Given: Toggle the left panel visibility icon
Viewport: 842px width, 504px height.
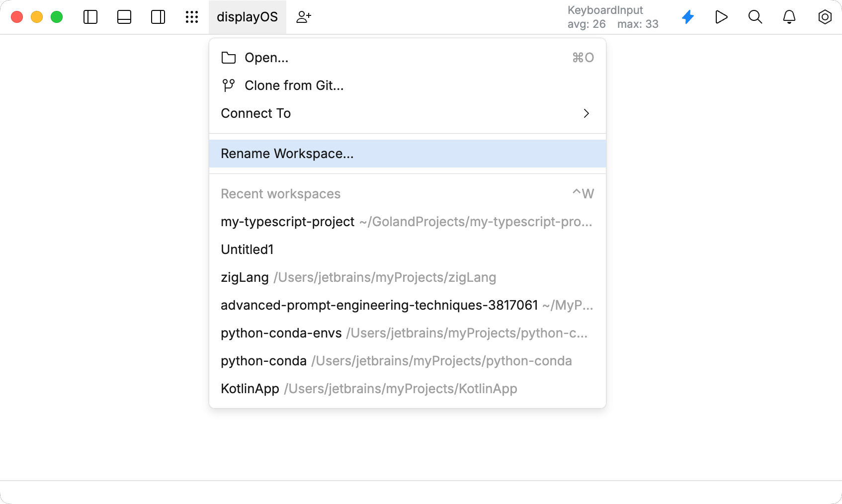Looking at the screenshot, I should coord(90,16).
